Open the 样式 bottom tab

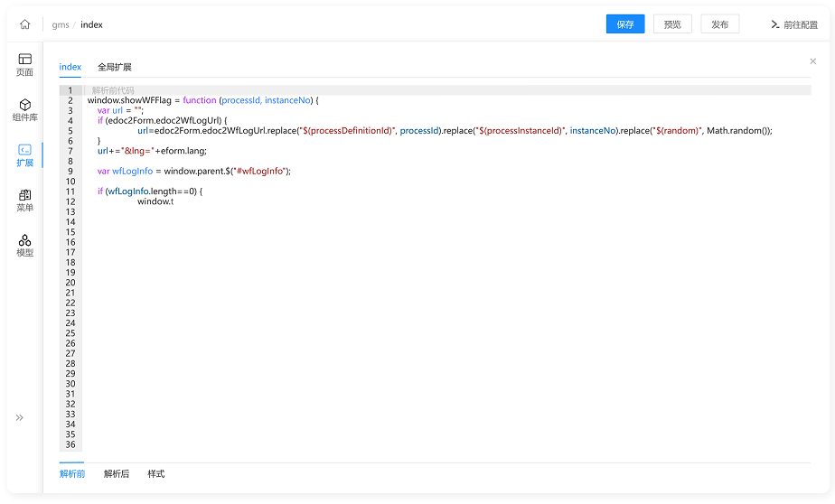(x=156, y=473)
